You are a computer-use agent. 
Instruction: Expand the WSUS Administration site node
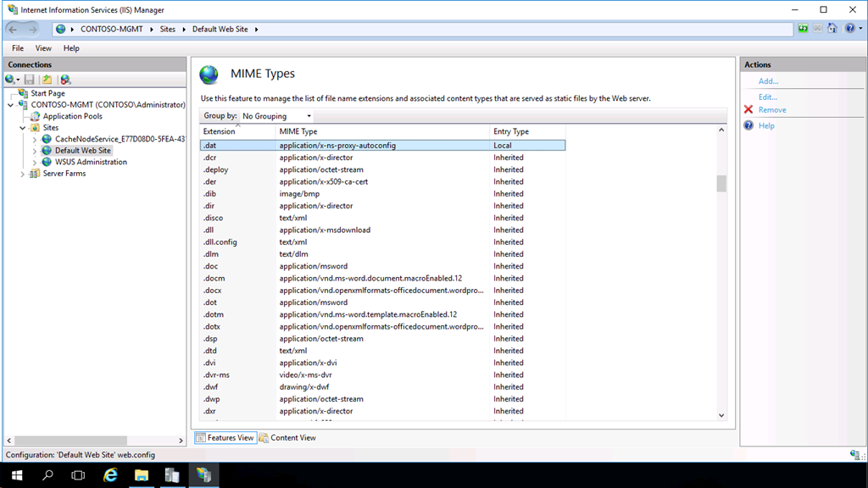[x=35, y=162]
